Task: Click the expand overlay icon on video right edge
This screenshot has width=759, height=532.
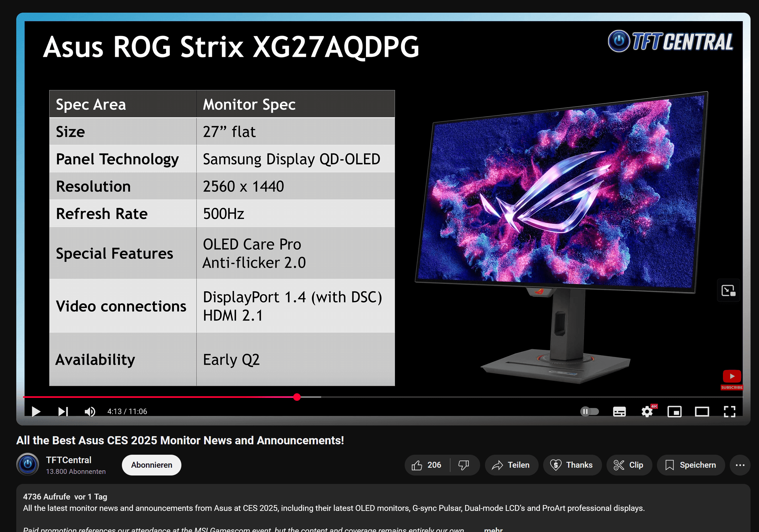Action: coord(728,291)
